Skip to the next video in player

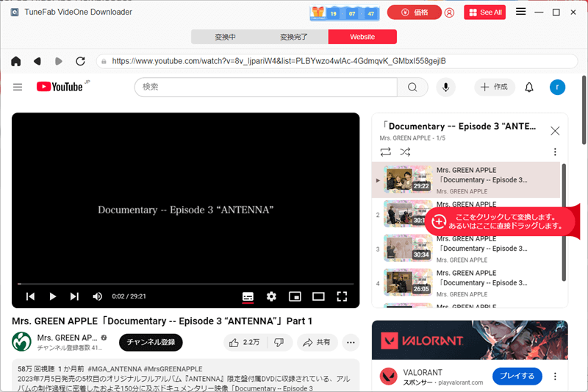point(74,296)
